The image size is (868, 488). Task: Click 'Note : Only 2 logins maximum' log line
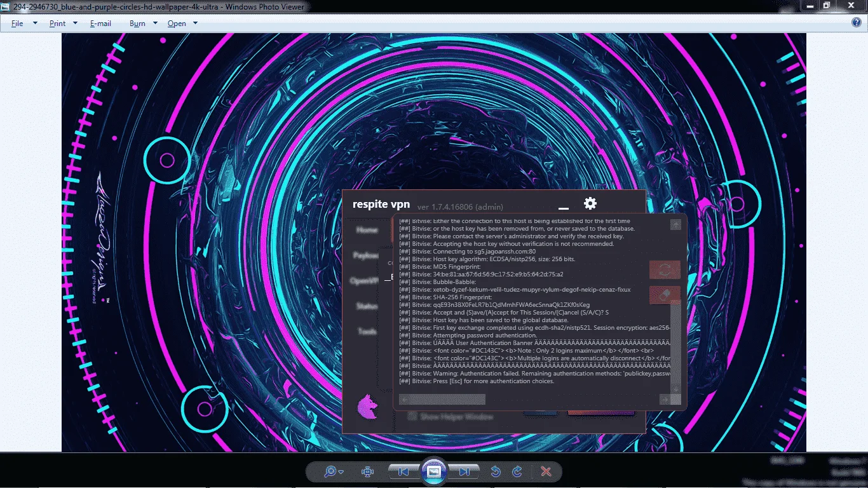[x=526, y=351]
